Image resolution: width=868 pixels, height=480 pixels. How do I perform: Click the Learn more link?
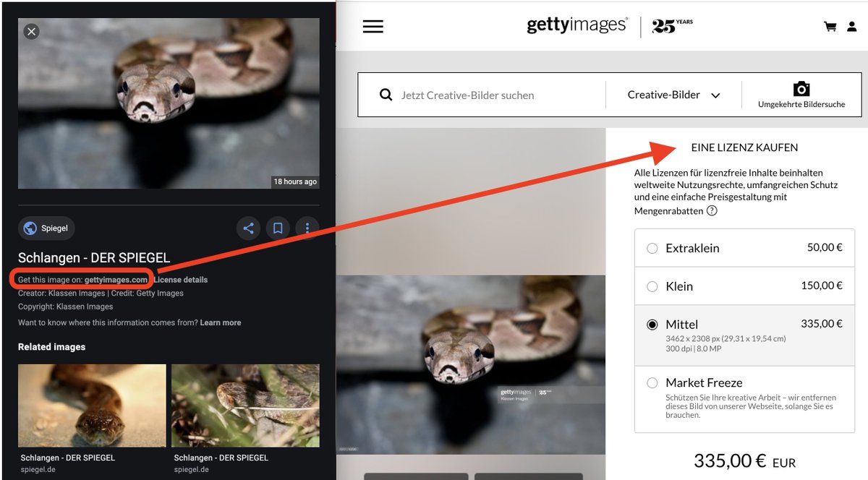(x=221, y=322)
